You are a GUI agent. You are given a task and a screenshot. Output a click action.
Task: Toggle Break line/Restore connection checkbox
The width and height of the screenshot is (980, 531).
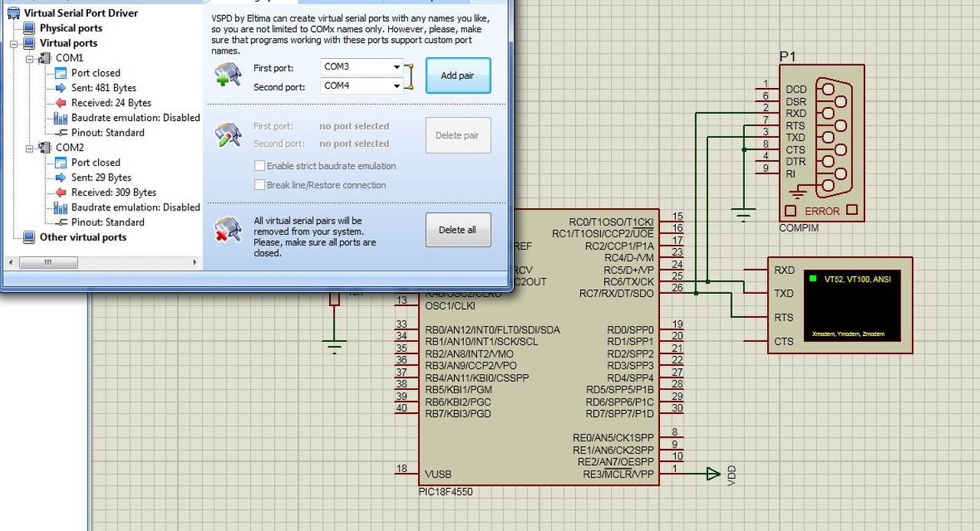(x=260, y=185)
